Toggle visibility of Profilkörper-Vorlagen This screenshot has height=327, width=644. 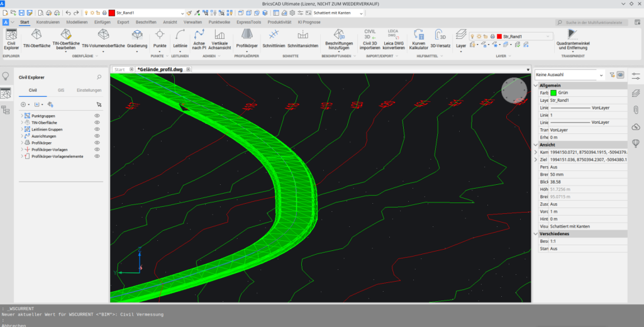point(97,150)
